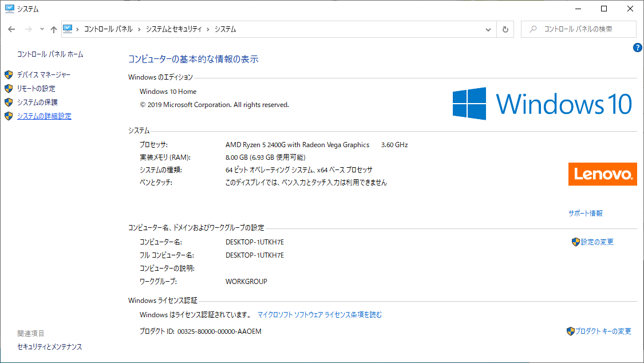This screenshot has width=644, height=363.
Task: Click the shield icon beside プロダクト キーの変更
Action: click(x=571, y=331)
